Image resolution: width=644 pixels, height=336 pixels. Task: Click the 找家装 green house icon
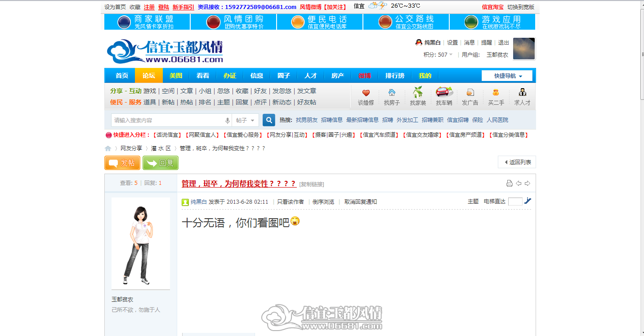coord(418,92)
